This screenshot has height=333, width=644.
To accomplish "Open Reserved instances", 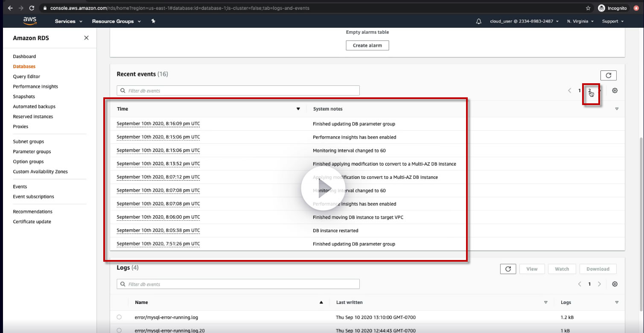I will point(33,117).
